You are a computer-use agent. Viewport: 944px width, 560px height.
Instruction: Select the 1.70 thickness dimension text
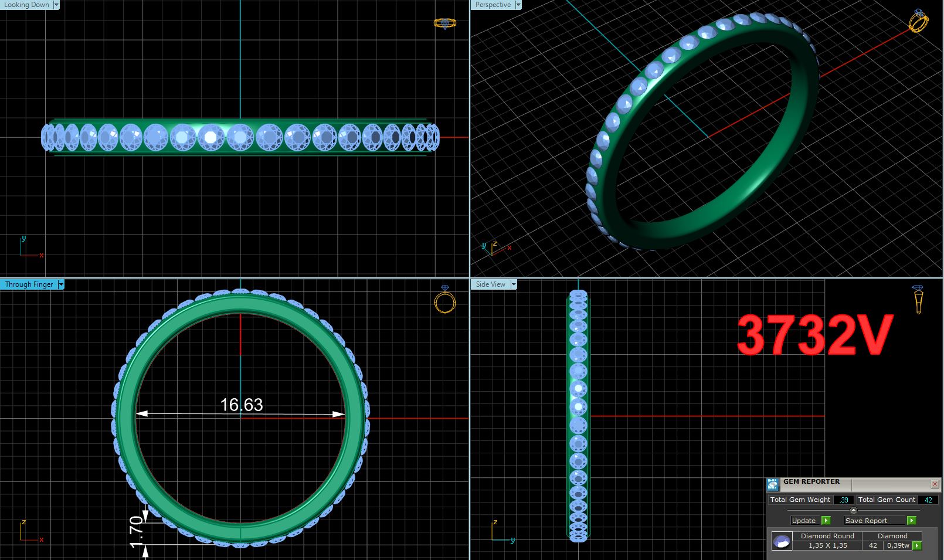(136, 532)
